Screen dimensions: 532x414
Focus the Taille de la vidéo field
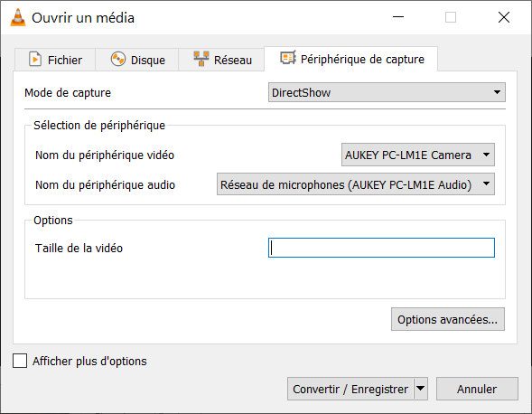click(381, 248)
